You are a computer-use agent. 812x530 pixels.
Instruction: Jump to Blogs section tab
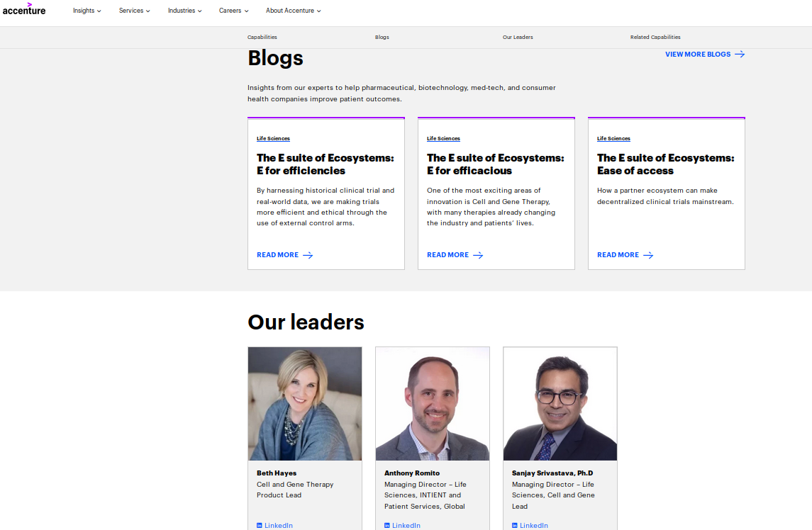[382, 38]
